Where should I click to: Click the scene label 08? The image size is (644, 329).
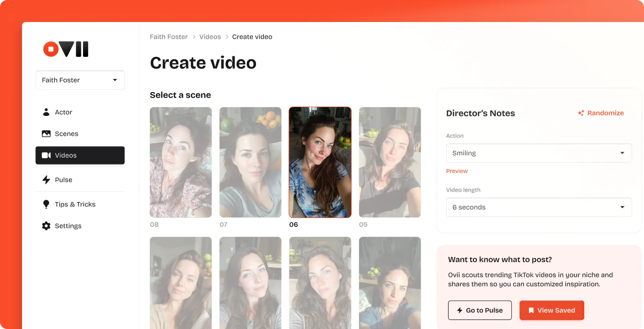154,225
